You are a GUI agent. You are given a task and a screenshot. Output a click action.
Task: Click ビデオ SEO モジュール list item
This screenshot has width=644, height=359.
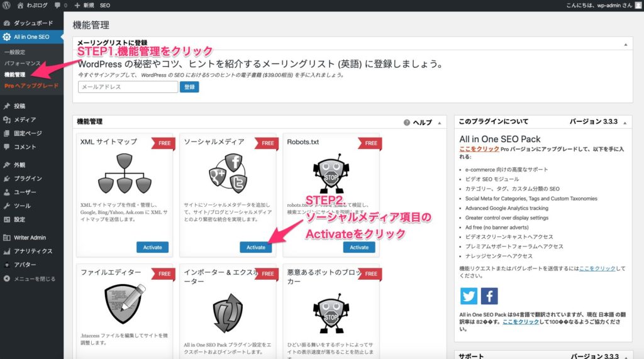(492, 179)
